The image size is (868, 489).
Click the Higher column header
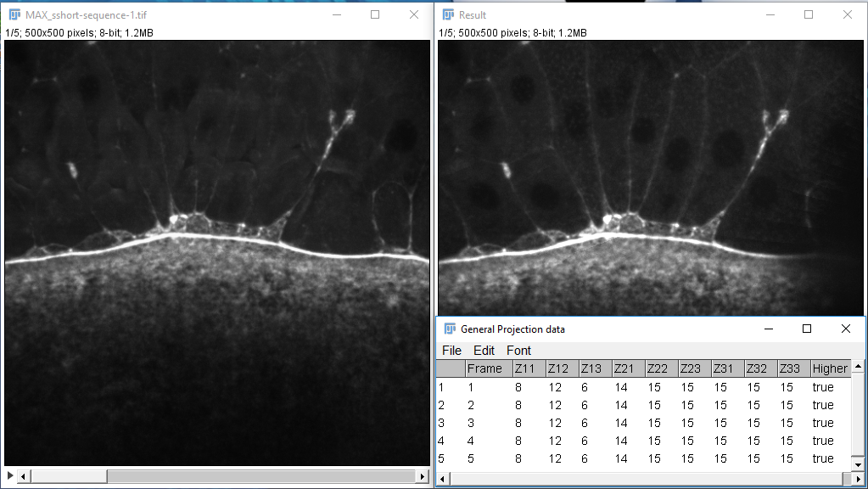pyautogui.click(x=829, y=368)
